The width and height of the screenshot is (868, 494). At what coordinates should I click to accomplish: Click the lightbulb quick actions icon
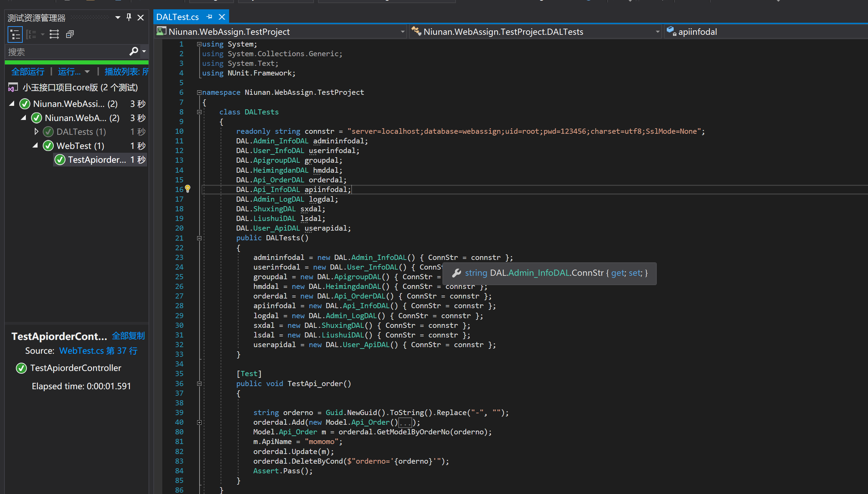pyautogui.click(x=188, y=189)
